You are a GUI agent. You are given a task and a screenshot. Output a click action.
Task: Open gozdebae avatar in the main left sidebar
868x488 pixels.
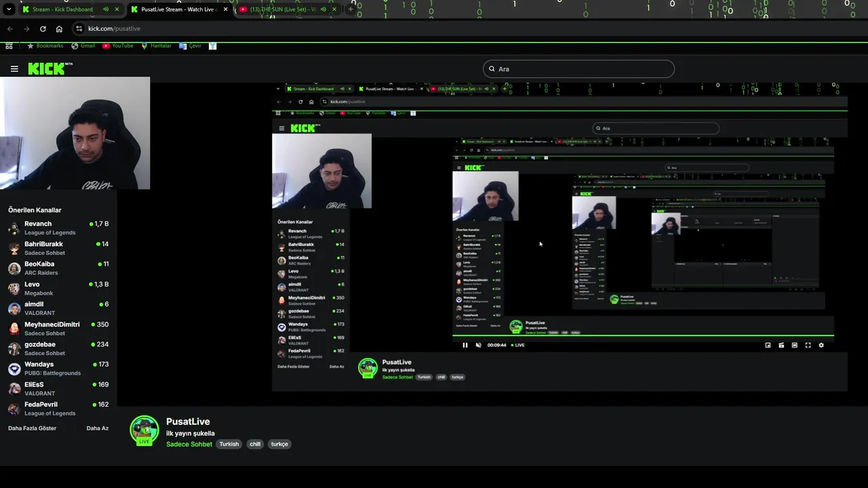point(14,348)
